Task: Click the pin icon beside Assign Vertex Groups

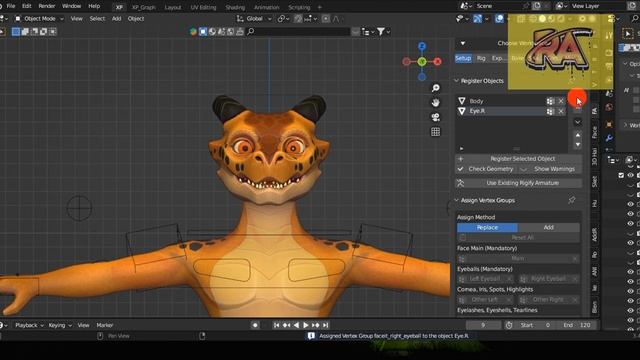Action: (572, 200)
